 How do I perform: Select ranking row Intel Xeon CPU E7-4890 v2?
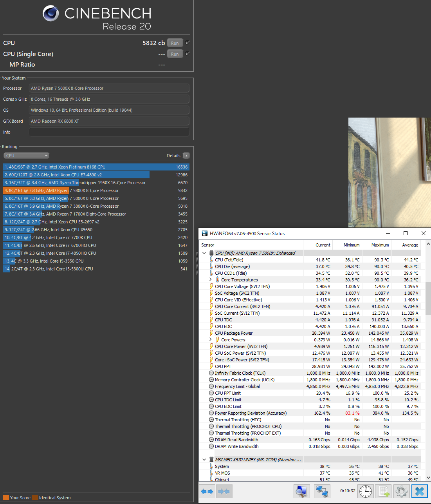coord(96,175)
